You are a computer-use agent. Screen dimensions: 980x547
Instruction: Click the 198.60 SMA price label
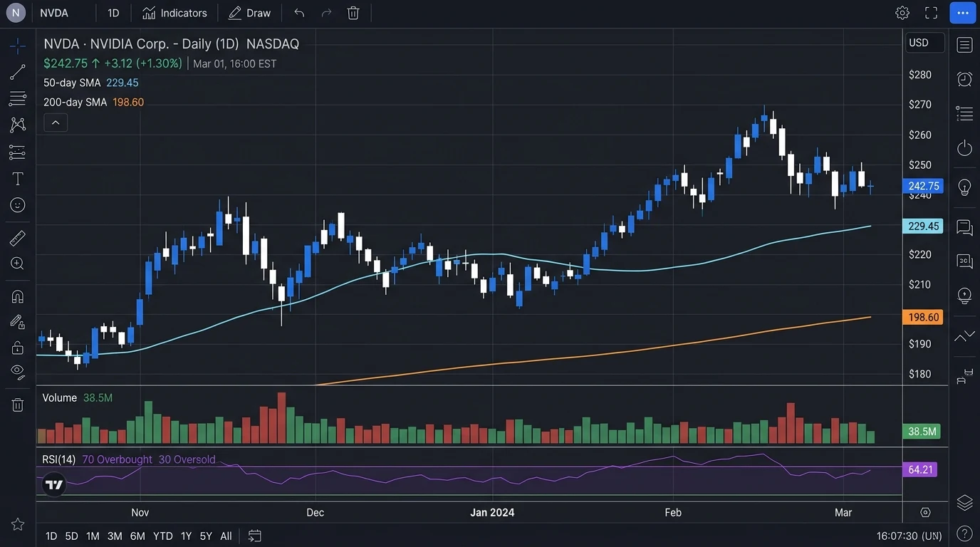tap(924, 317)
